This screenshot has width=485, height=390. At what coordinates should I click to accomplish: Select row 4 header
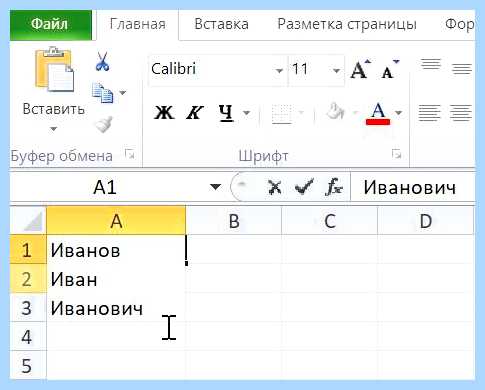[x=28, y=337]
